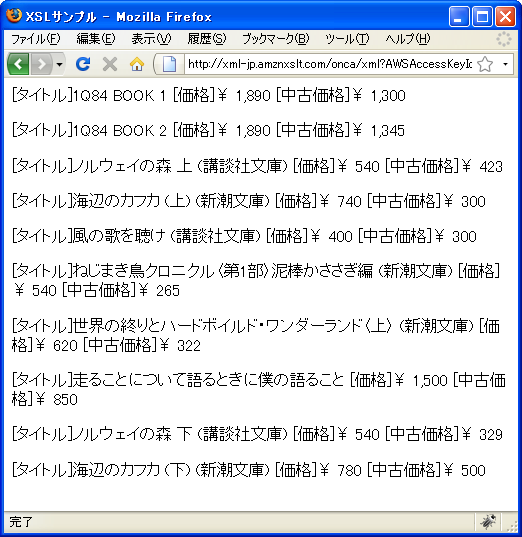
Task: Open the back/forward history dropdown arrow
Action: coord(59,64)
